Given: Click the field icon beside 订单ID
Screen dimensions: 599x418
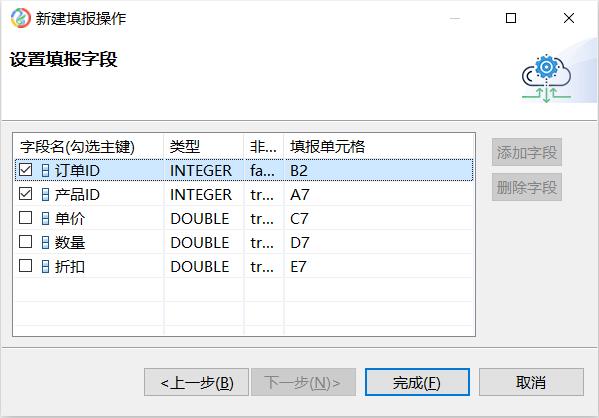Looking at the screenshot, I should tap(45, 170).
